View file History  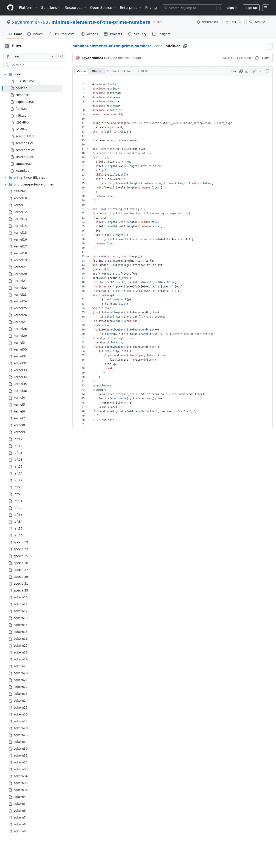[262, 58]
